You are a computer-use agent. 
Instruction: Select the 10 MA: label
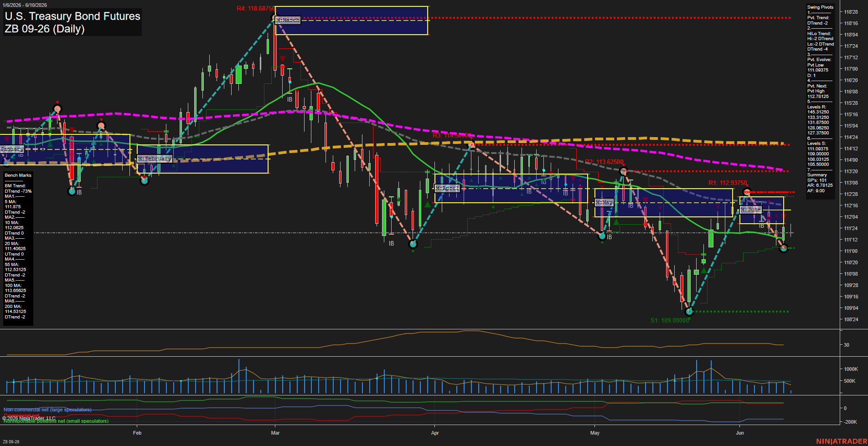click(12, 223)
